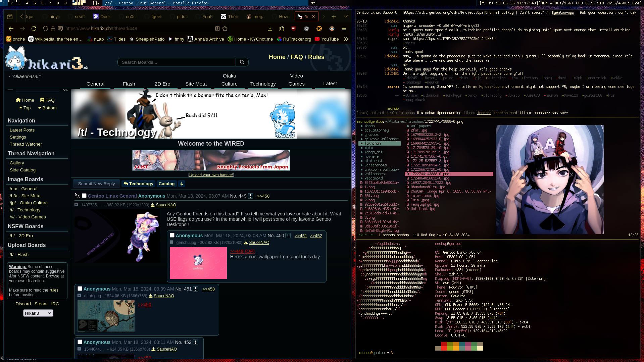644x362 pixels.
Task: Expand the list all tabs dropdown
Action: [346, 16]
